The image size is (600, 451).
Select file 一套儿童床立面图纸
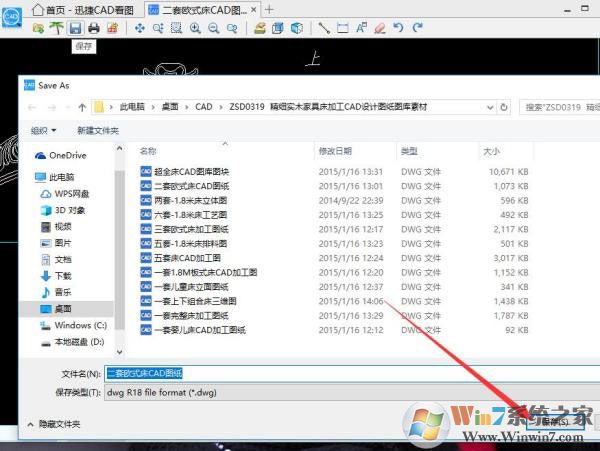pyautogui.click(x=184, y=287)
